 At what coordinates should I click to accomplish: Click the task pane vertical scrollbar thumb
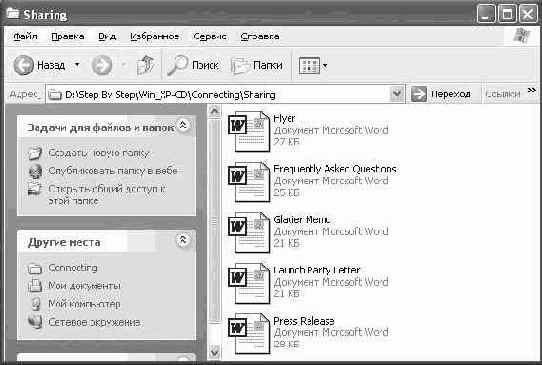[214, 221]
